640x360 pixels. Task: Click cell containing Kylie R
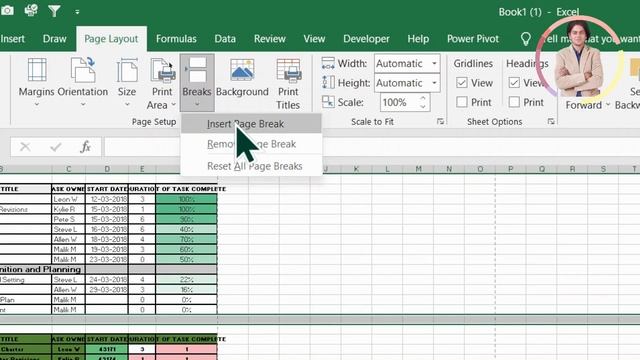point(69,209)
